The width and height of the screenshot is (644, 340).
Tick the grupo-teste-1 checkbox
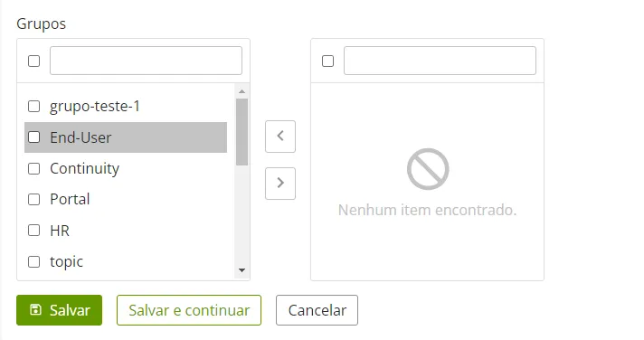(33, 107)
